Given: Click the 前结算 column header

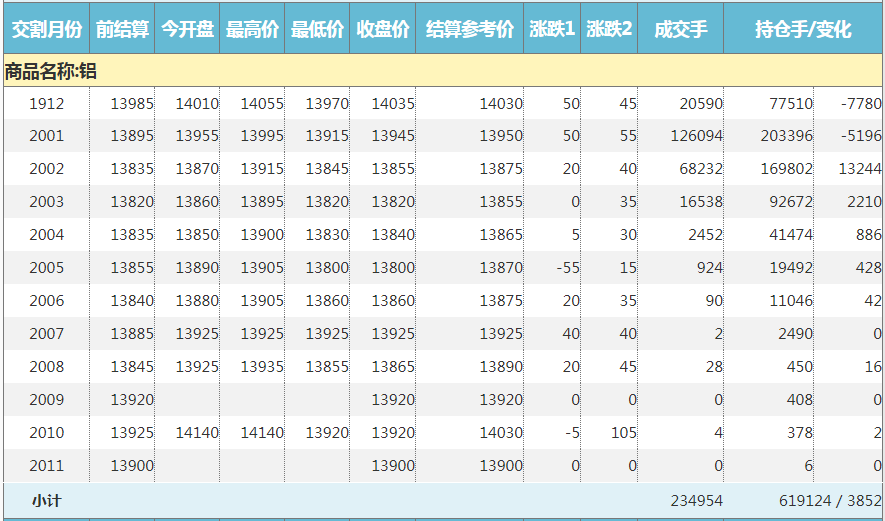Looking at the screenshot, I should [x=122, y=30].
